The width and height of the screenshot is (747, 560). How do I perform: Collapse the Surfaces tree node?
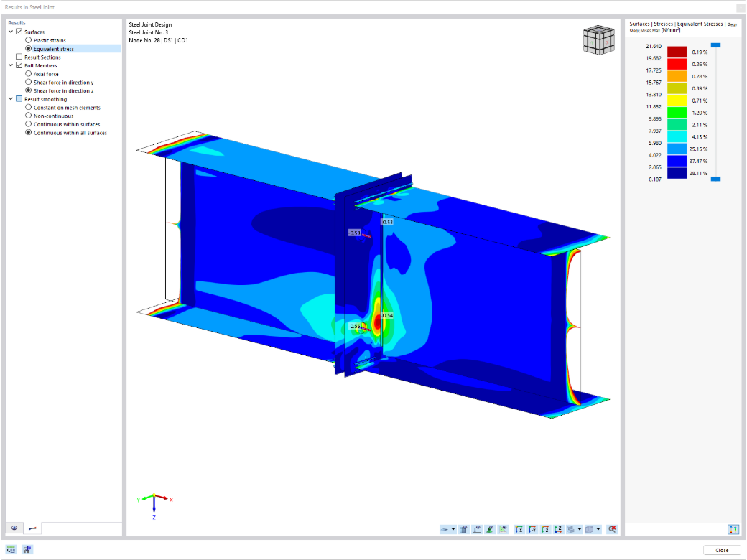11,32
